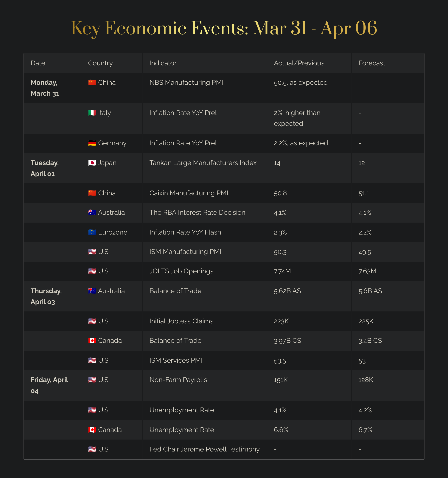This screenshot has height=478, width=448.
Task: Click the Eurozone flag icon
Action: pos(92,232)
